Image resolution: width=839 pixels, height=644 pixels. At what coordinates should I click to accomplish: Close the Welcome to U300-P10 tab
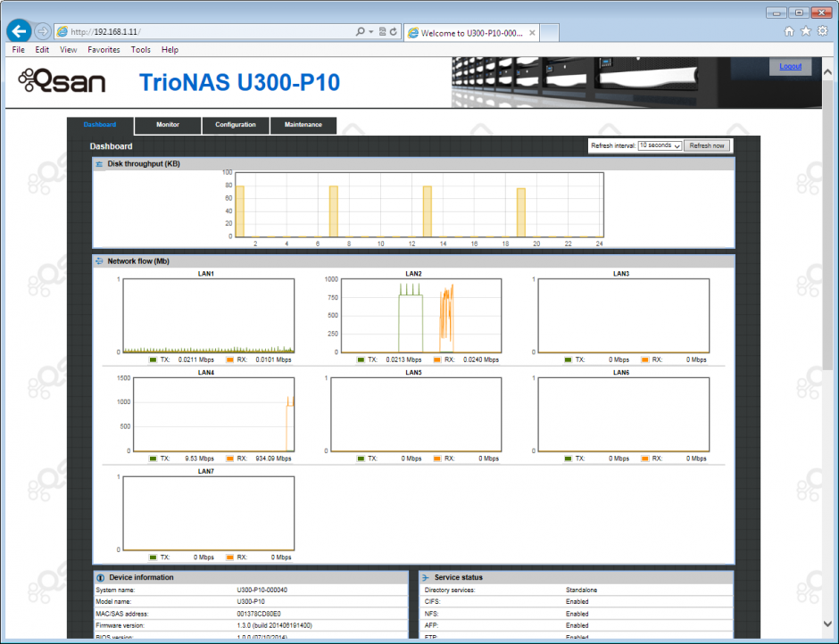click(x=532, y=33)
